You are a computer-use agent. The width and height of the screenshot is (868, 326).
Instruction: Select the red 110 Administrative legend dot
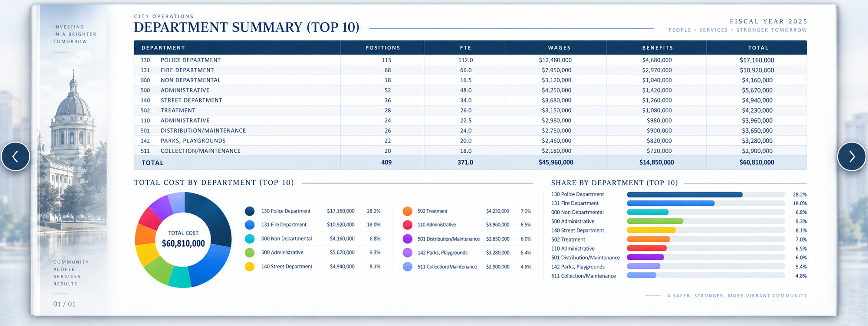point(407,225)
